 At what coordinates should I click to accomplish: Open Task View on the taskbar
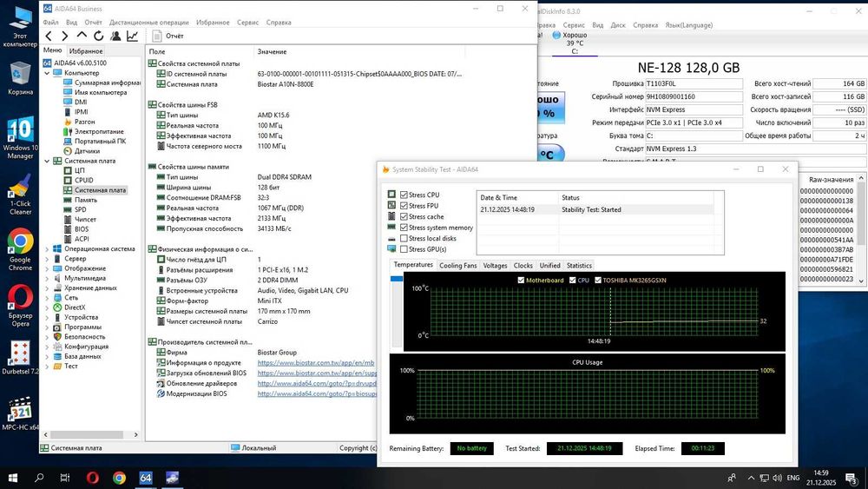coord(65,478)
